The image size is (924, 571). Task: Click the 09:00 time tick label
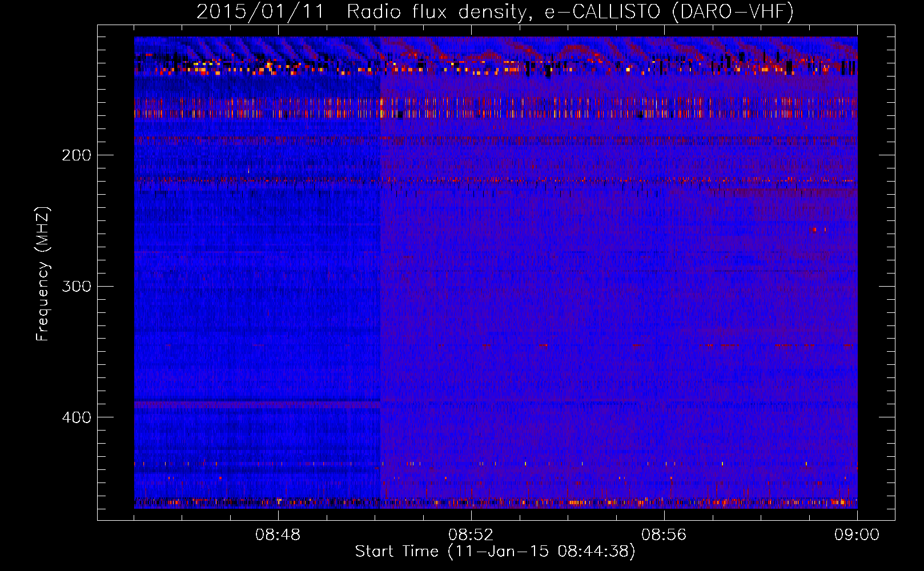(857, 535)
